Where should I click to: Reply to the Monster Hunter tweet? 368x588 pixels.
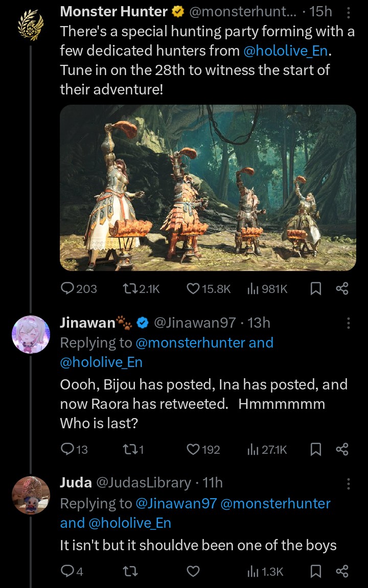(x=68, y=289)
